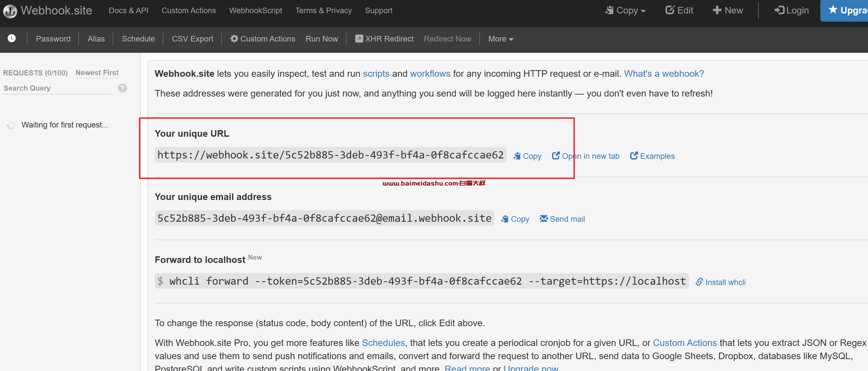
Task: Click Send mail link
Action: (563, 219)
